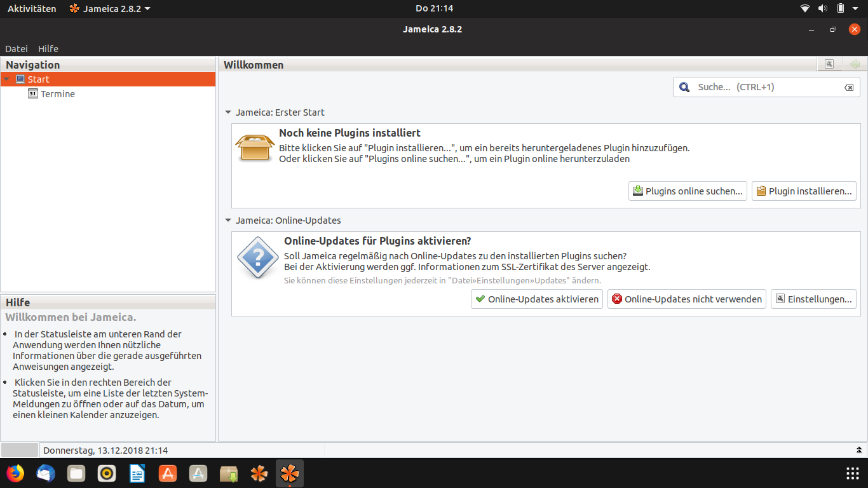The width and height of the screenshot is (868, 488).
Task: Click the 'Navigation' panel title
Action: tap(33, 65)
